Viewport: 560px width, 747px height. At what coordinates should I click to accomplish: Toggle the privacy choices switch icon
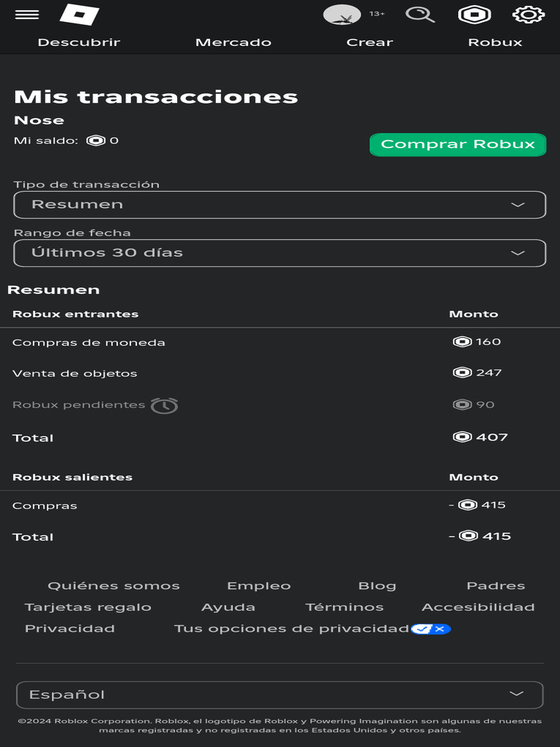[430, 629]
